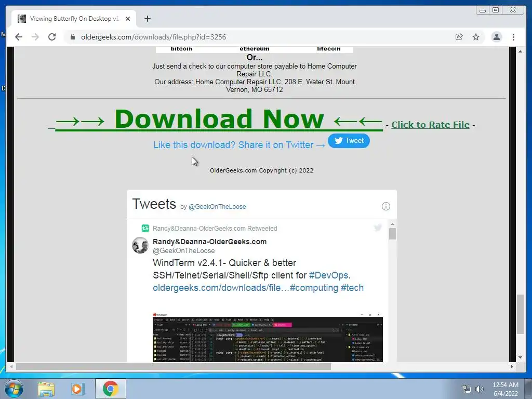Open a new tab with the plus button

147,19
